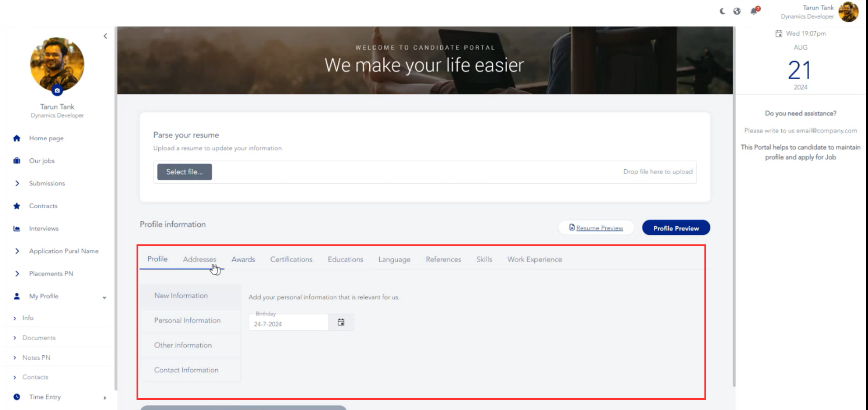The image size is (868, 410).
Task: Open Placements PN in the sidebar
Action: (51, 274)
